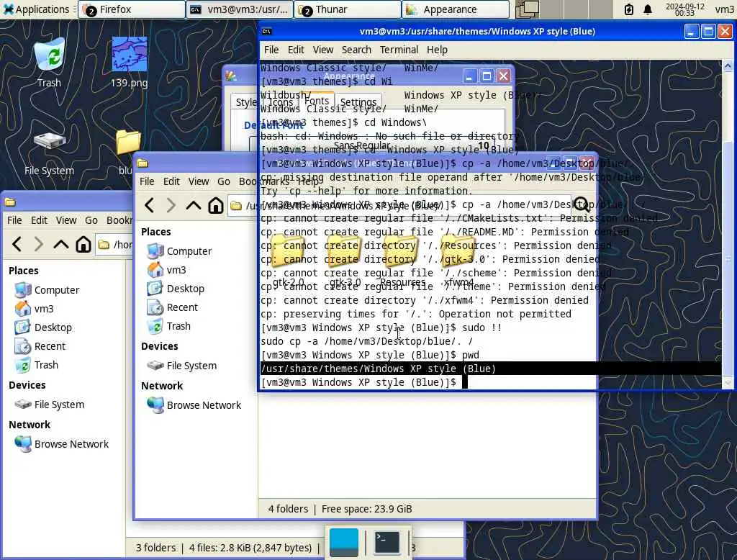Switch to Settings tab in Appearance window
The height and width of the screenshot is (560, 737).
point(358,102)
